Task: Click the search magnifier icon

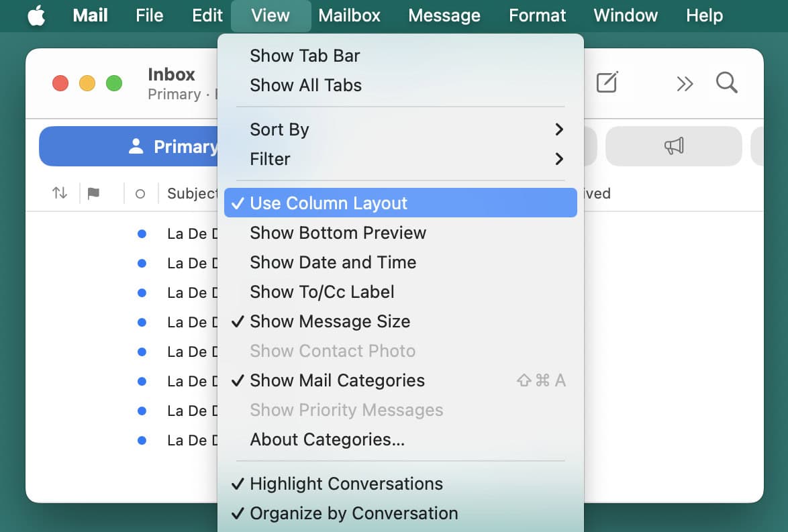Action: point(727,83)
